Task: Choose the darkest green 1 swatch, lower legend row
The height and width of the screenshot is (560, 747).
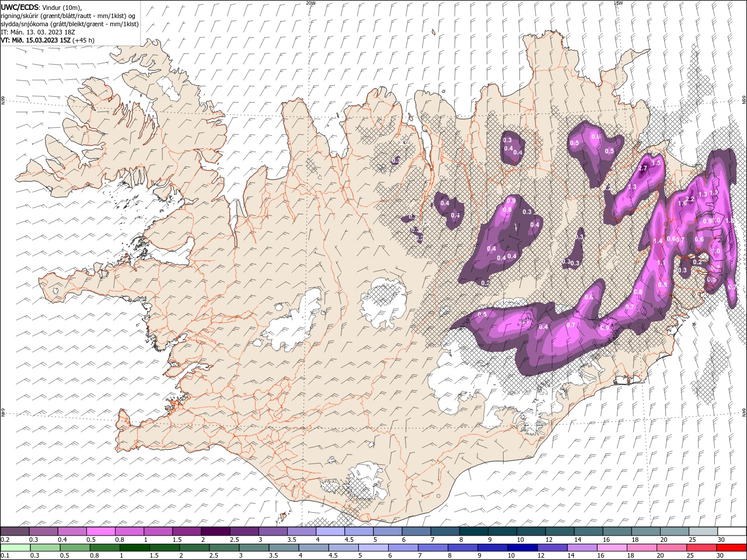Action: pyautogui.click(x=135, y=547)
